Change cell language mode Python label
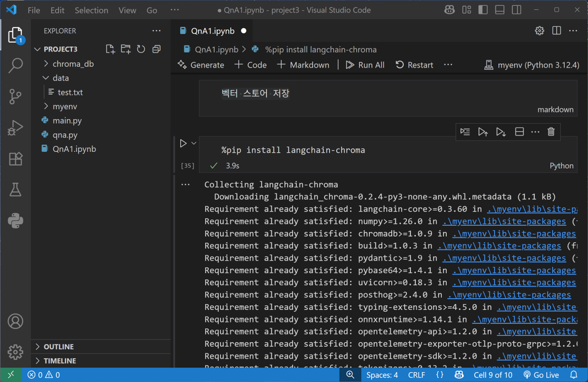The image size is (588, 382). tap(562, 166)
